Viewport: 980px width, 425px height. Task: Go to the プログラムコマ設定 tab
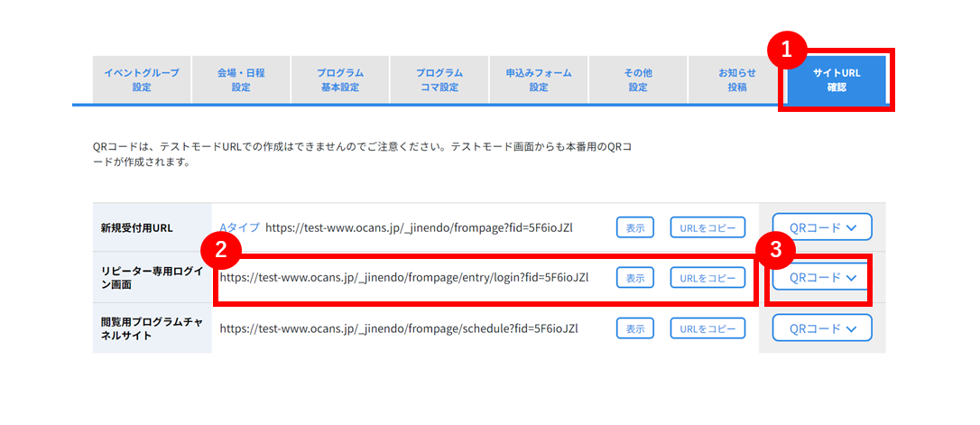tap(439, 80)
